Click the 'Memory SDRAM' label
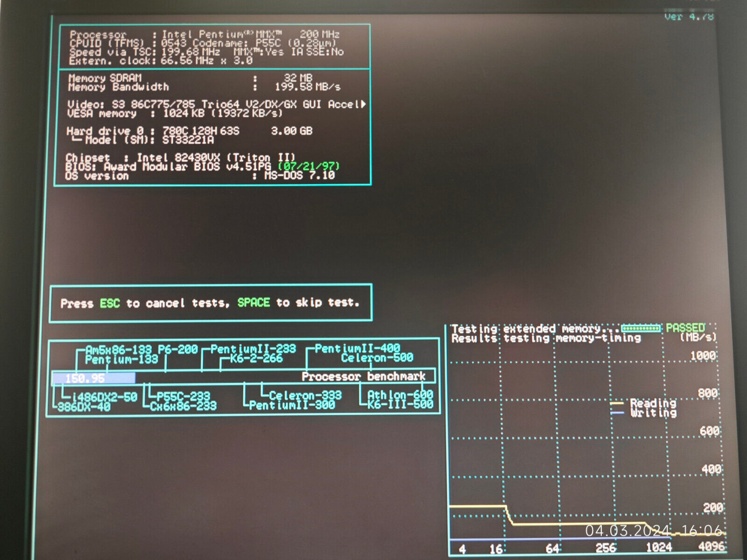 click(105, 78)
